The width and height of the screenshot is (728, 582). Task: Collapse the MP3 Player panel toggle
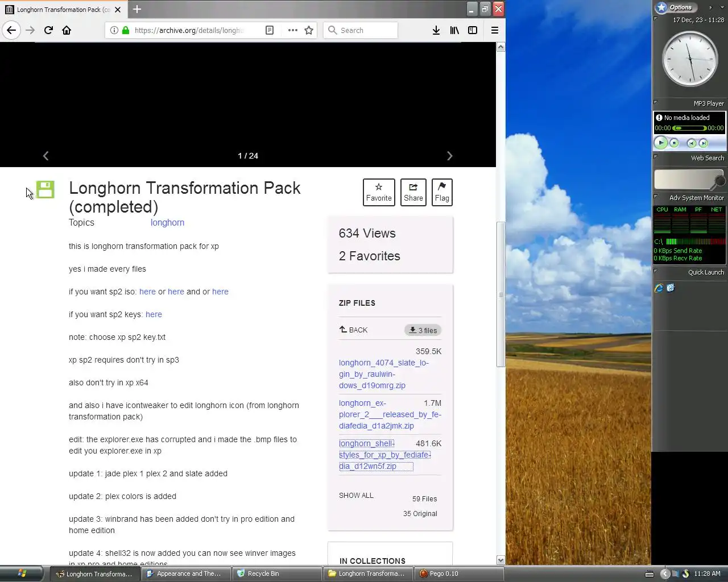(655, 102)
